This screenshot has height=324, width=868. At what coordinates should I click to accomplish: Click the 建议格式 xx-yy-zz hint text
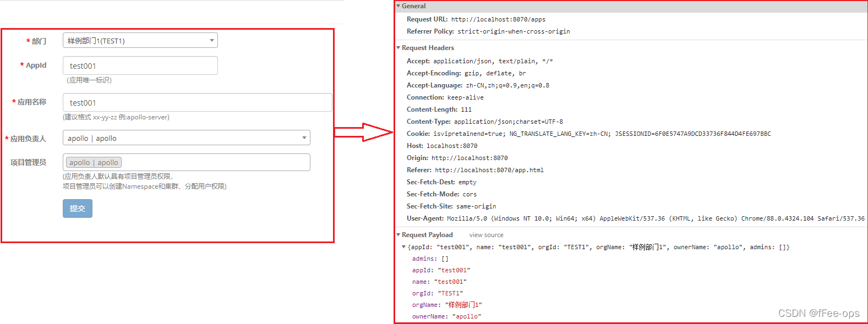pos(116,117)
